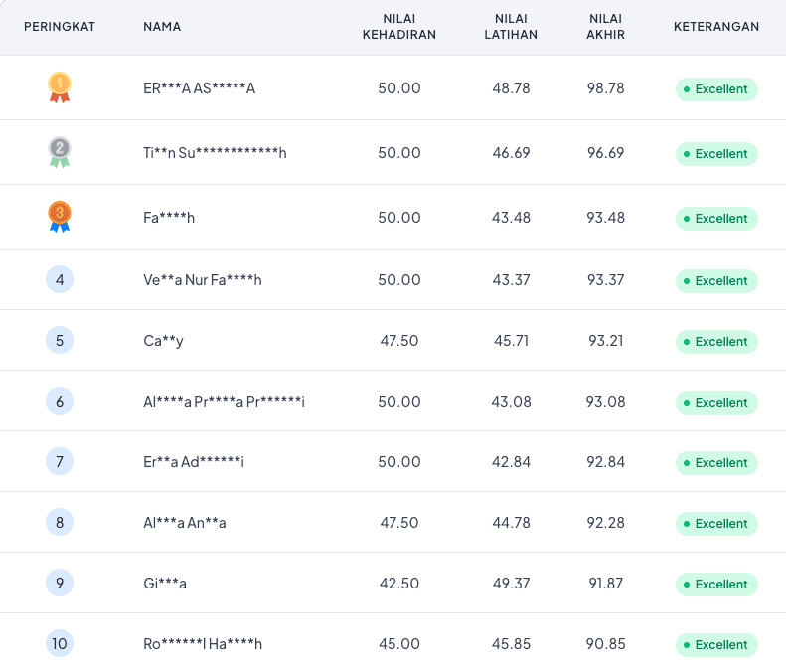Select the name Al****a Pr****a Pr******i
The image size is (786, 672).
pyautogui.click(x=224, y=402)
